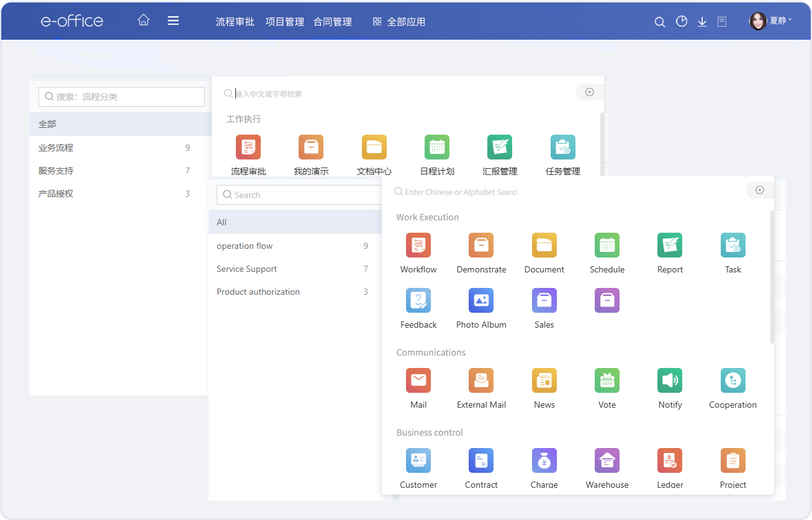812x520 pixels.
Task: Toggle the hamburger menu in header
Action: coord(173,20)
